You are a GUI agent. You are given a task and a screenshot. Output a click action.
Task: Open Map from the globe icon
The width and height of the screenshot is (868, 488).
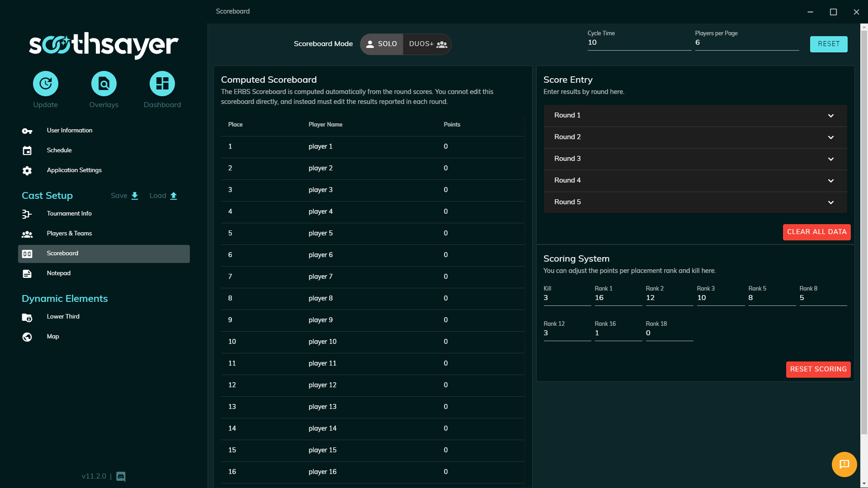[27, 337]
